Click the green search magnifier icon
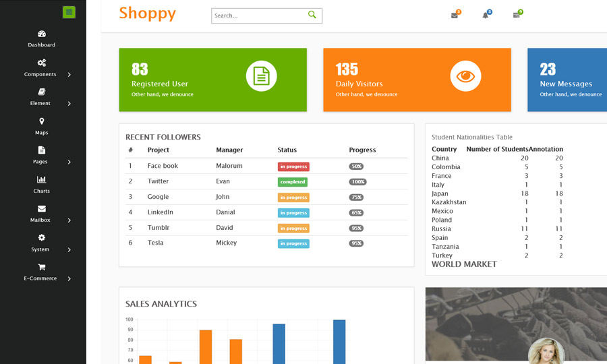The width and height of the screenshot is (607, 364). point(312,15)
